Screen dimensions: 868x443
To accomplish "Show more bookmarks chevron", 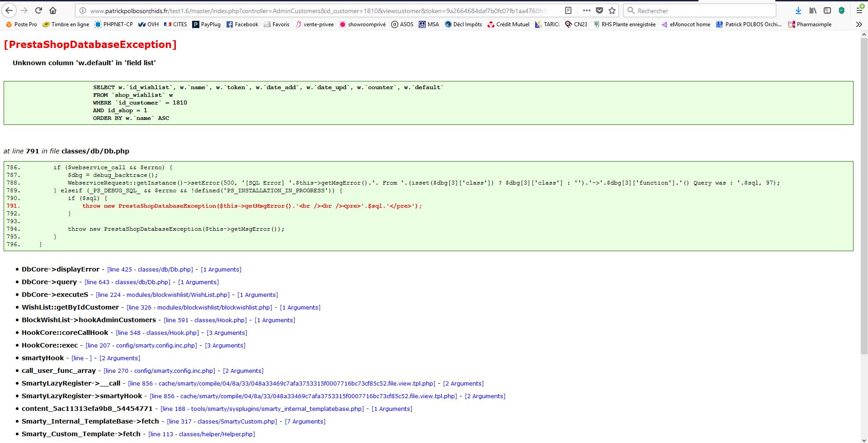I will pos(859,24).
